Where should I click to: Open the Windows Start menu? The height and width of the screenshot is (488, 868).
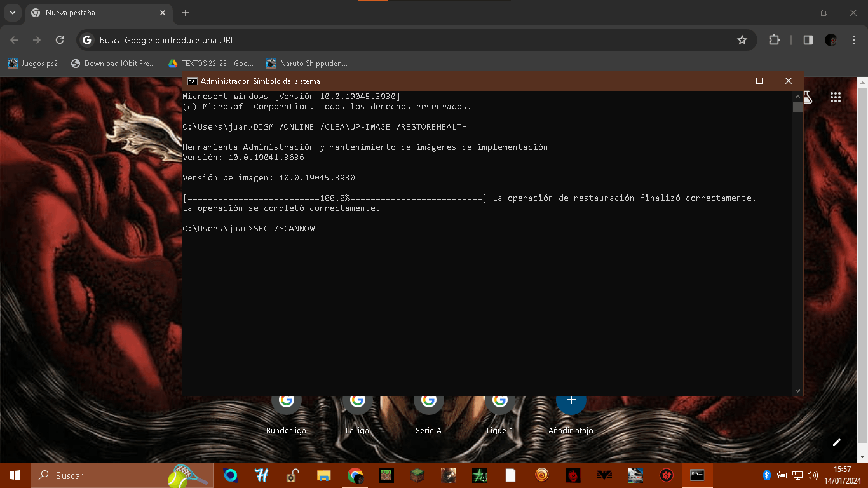(15, 475)
